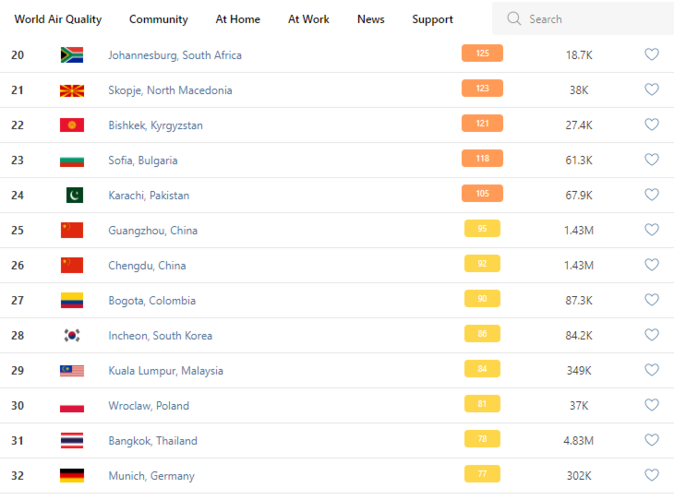Open the World Air Quality menu
Viewport: 674px width, 500px height.
[58, 19]
